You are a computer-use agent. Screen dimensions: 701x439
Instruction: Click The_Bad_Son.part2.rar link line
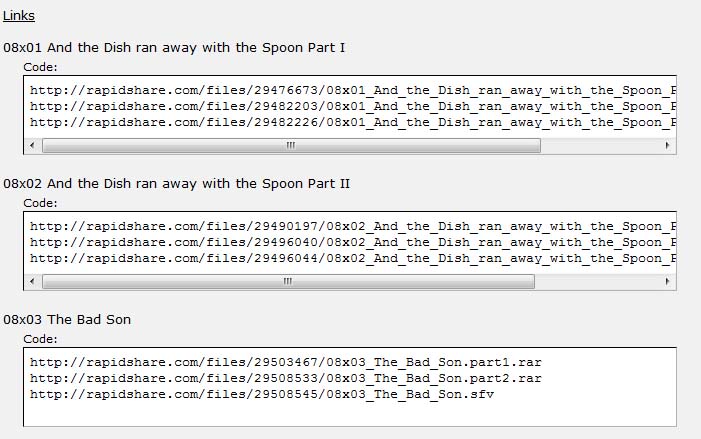(x=286, y=378)
